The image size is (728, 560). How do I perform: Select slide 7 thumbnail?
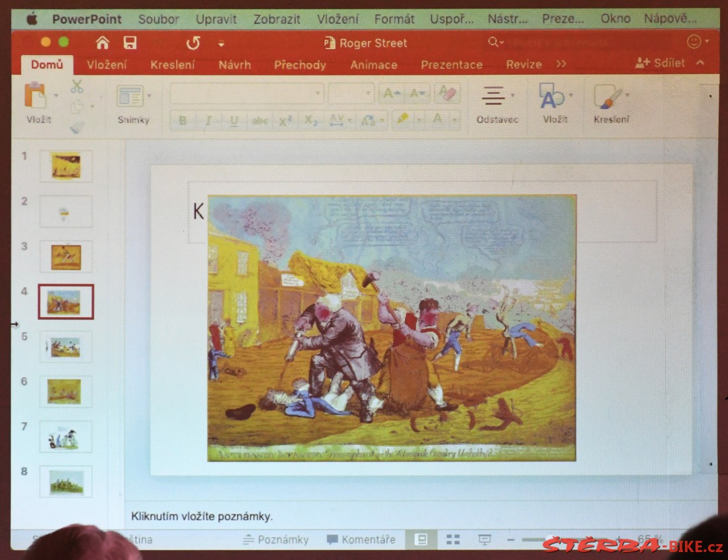click(x=66, y=436)
